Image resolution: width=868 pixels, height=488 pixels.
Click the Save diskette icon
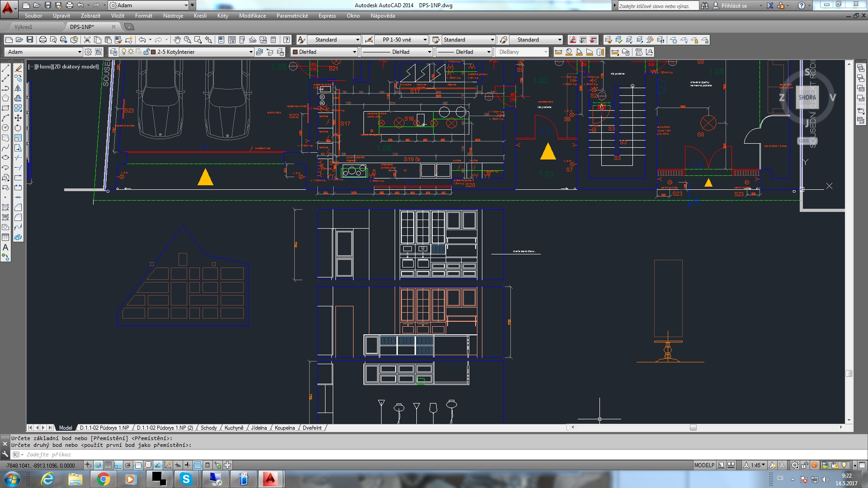pyautogui.click(x=30, y=40)
